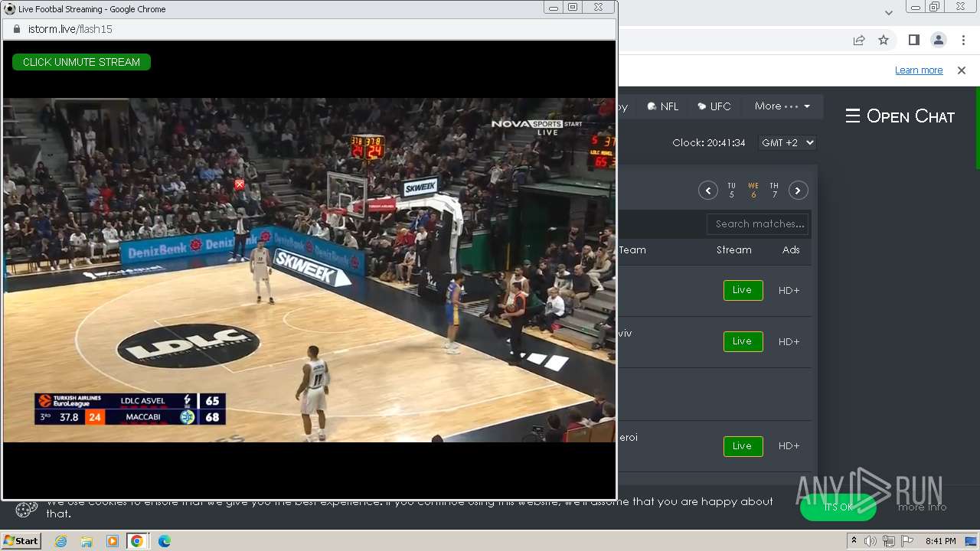Close the red X ad overlay on the video
980x551 pixels.
click(240, 184)
